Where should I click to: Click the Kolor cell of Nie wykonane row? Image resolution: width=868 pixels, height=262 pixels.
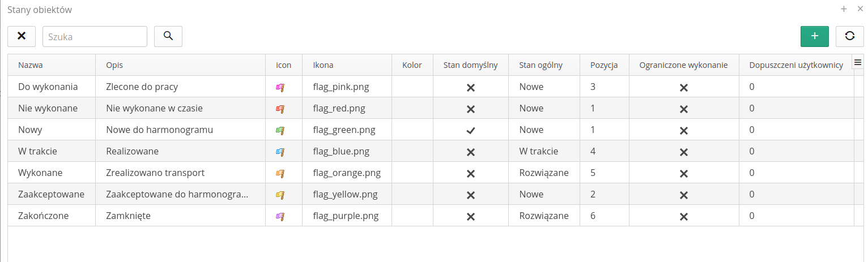pos(412,108)
